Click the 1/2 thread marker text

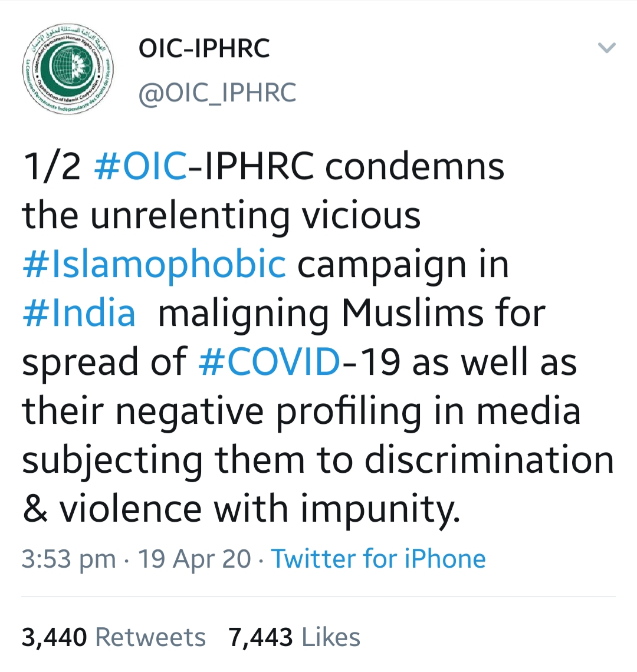coord(51,167)
